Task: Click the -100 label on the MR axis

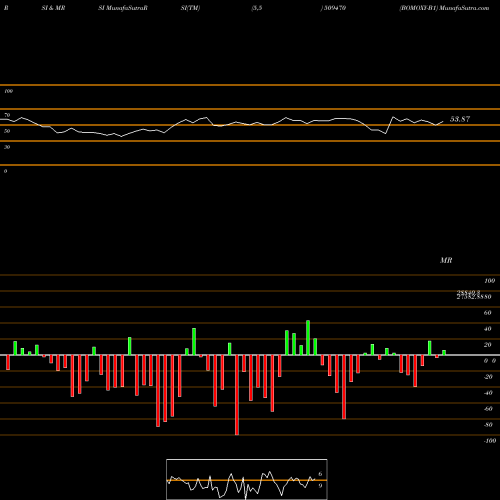Action: 489,441
